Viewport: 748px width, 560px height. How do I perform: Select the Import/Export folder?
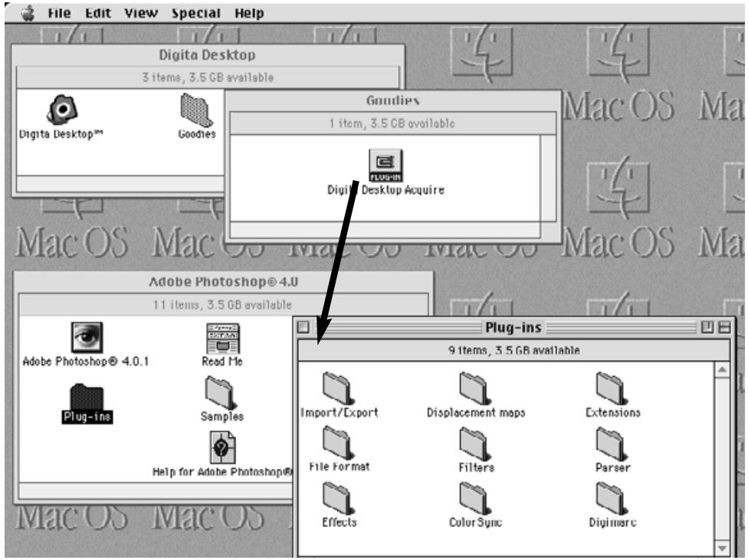click(339, 388)
